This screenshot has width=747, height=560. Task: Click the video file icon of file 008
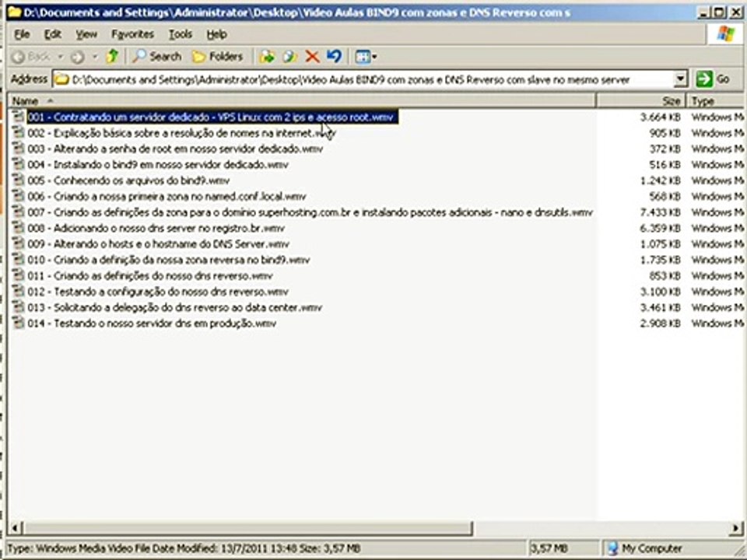[x=18, y=228]
